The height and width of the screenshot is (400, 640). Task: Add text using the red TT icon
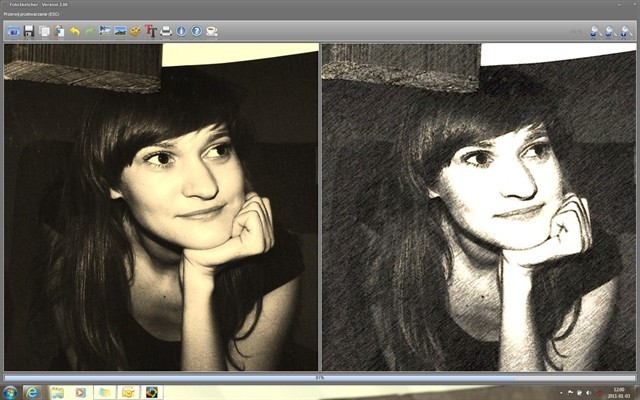pos(151,31)
